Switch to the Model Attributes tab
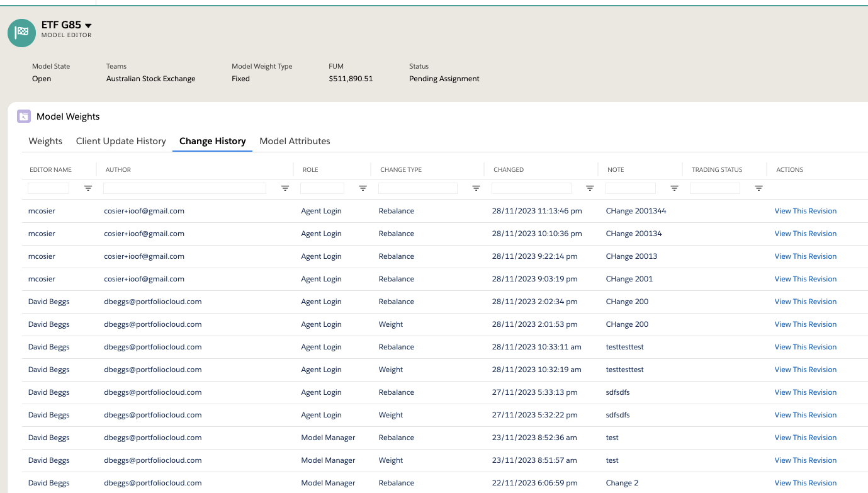Viewport: 868px width, 493px height. 295,141
